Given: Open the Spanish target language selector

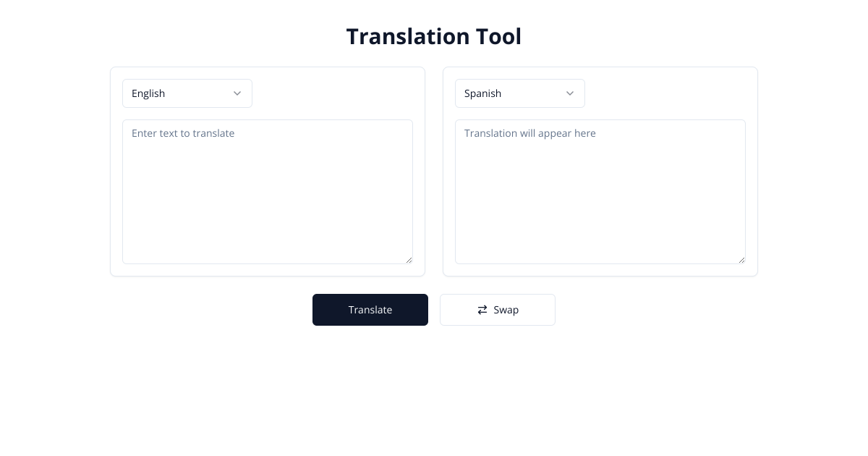Looking at the screenshot, I should click(520, 93).
